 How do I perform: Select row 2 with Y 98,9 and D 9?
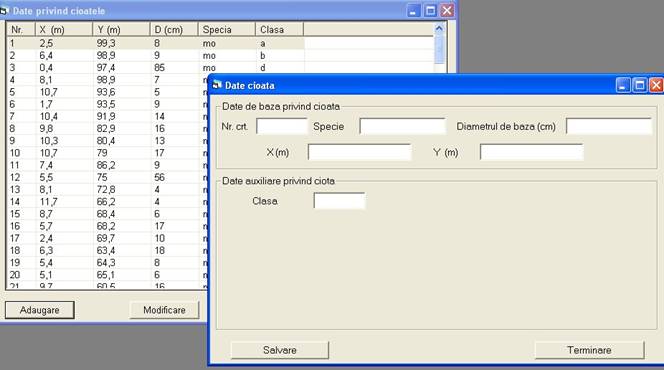tap(155, 55)
